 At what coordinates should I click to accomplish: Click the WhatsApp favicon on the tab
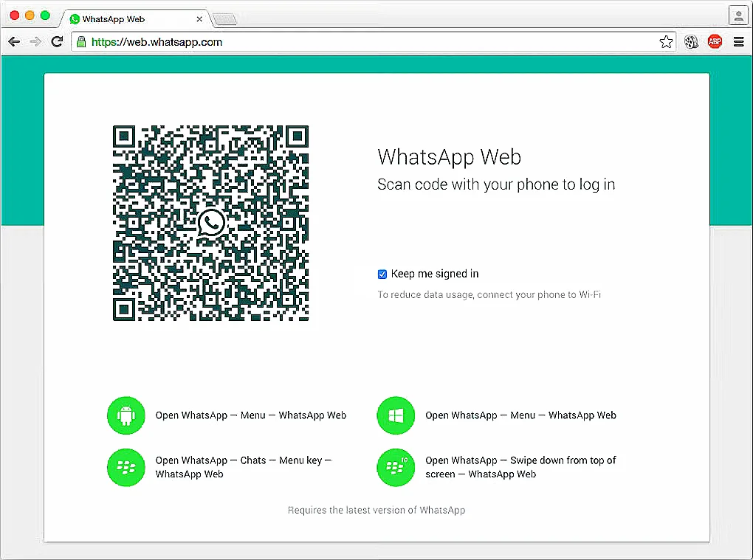tap(75, 19)
